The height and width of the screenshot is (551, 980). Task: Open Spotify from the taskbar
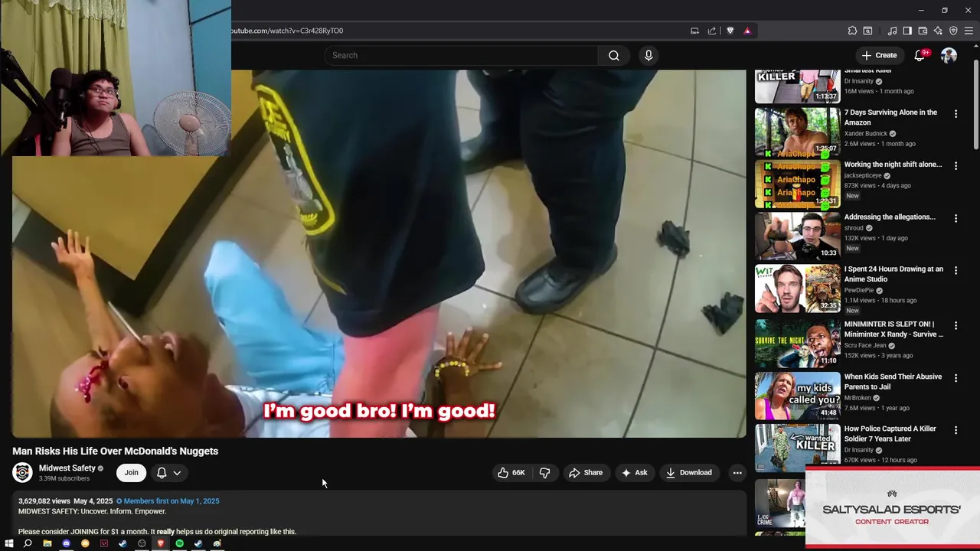click(179, 543)
